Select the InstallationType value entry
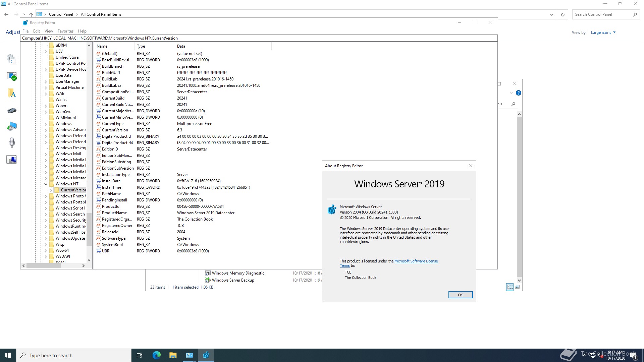 [116, 175]
